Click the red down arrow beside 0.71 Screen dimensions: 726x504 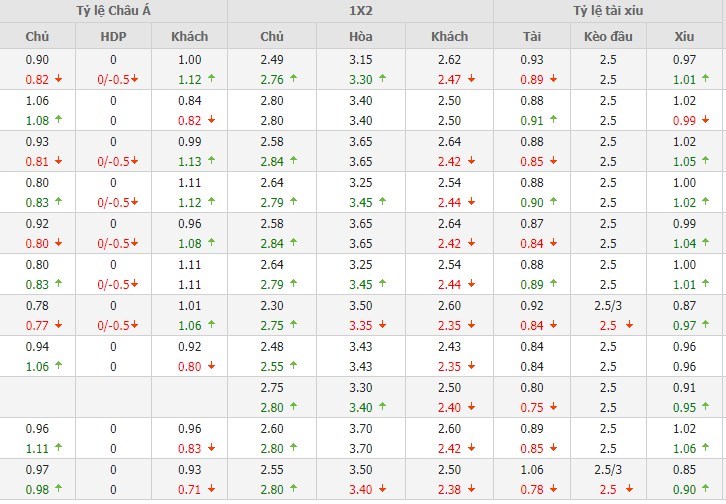click(211, 488)
